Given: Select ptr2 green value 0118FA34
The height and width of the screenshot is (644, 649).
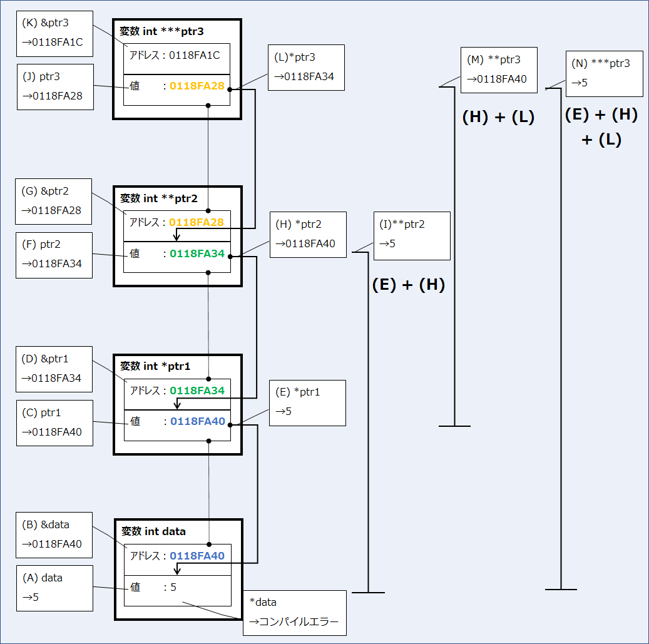Looking at the screenshot, I should (x=197, y=253).
